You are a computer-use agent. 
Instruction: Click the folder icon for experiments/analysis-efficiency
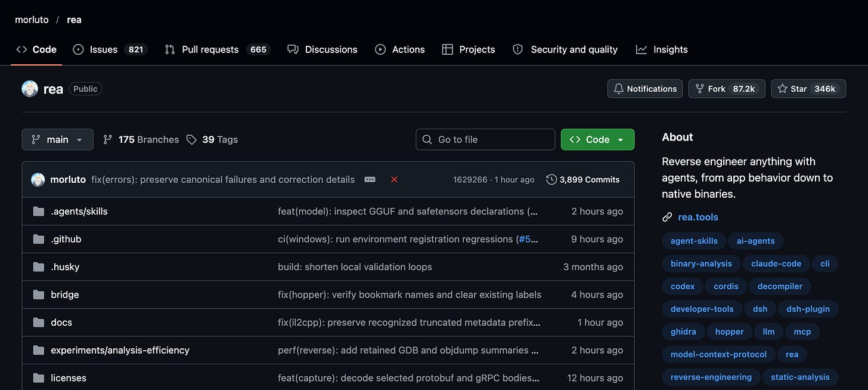pyautogui.click(x=39, y=350)
